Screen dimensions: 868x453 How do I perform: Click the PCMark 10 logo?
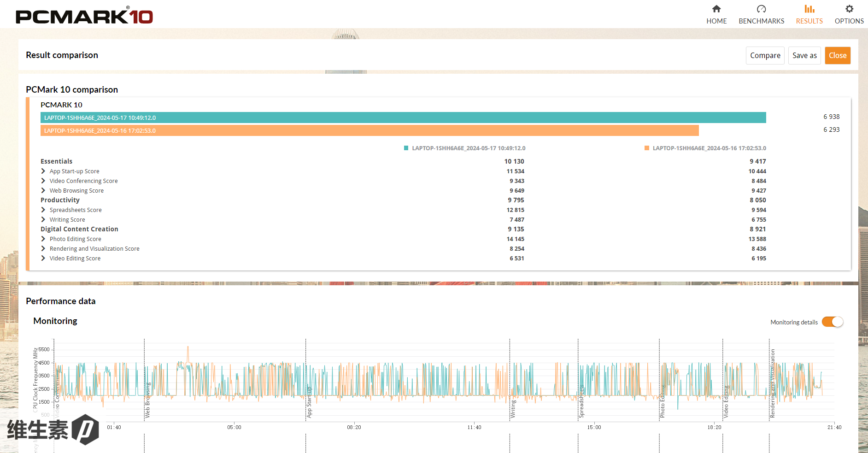point(84,17)
